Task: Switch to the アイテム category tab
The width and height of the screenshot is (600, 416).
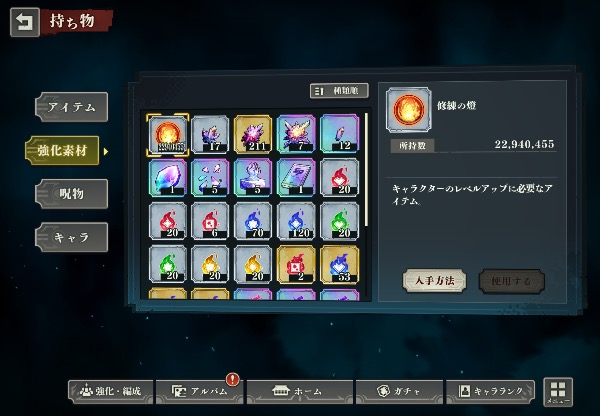Action: click(x=72, y=107)
